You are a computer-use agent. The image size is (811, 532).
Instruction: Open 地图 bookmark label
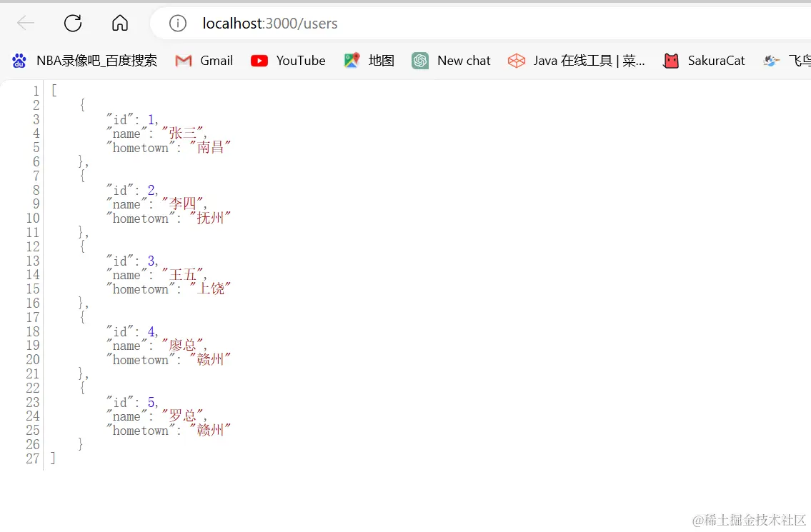(381, 61)
